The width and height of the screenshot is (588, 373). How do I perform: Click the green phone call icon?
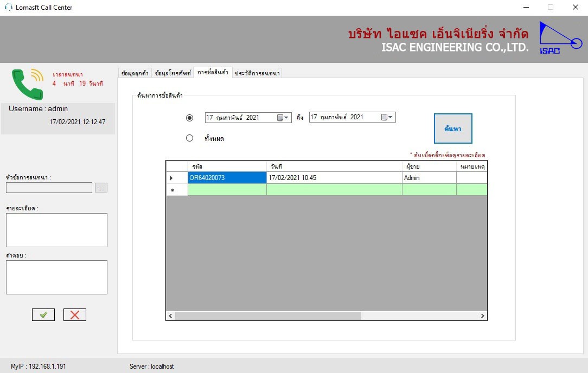tap(27, 84)
